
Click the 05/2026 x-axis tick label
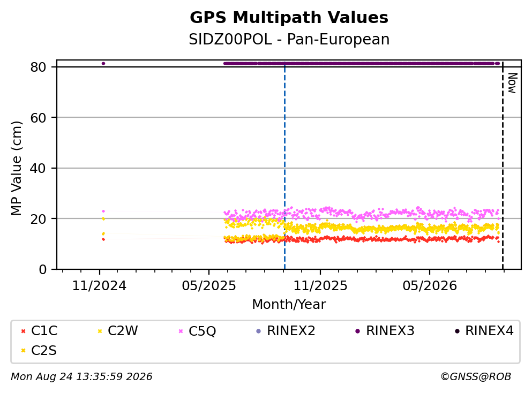pyautogui.click(x=430, y=286)
